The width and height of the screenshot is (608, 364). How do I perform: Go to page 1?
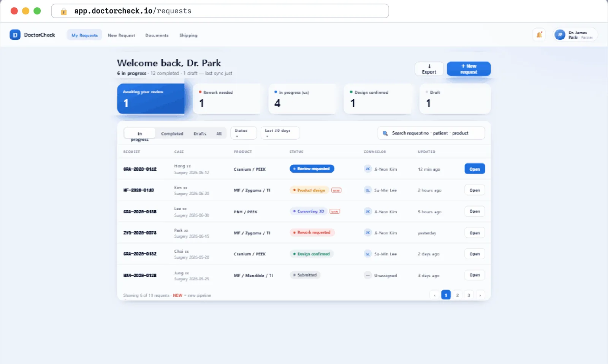446,295
